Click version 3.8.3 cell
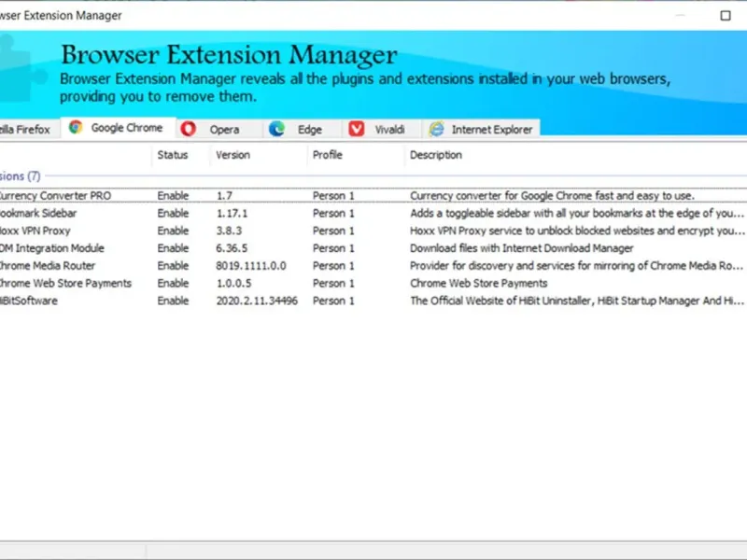The image size is (747, 560). point(229,231)
